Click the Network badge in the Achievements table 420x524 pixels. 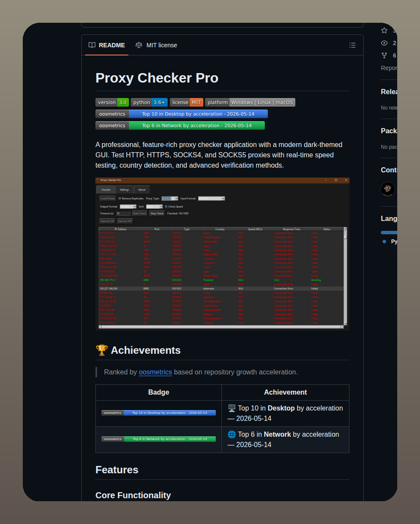click(159, 439)
